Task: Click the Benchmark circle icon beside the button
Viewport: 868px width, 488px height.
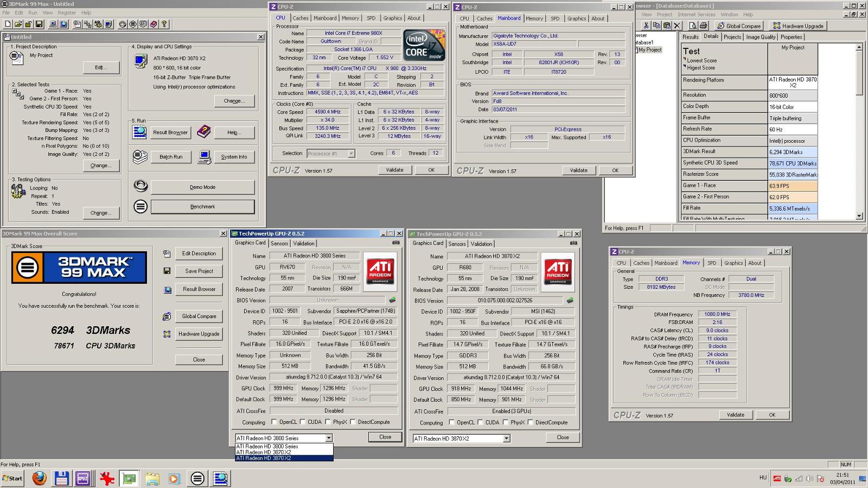Action: click(141, 206)
